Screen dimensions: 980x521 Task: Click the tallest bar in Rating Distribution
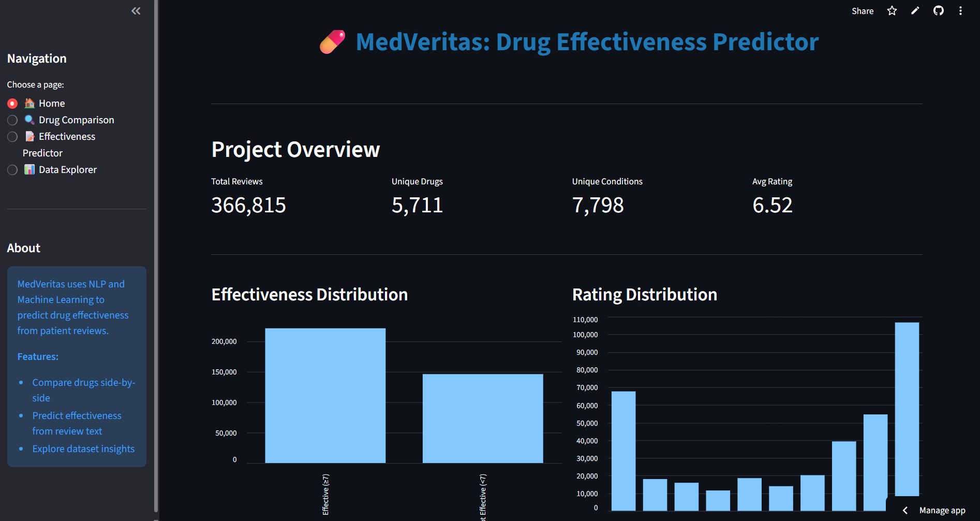pyautogui.click(x=907, y=414)
